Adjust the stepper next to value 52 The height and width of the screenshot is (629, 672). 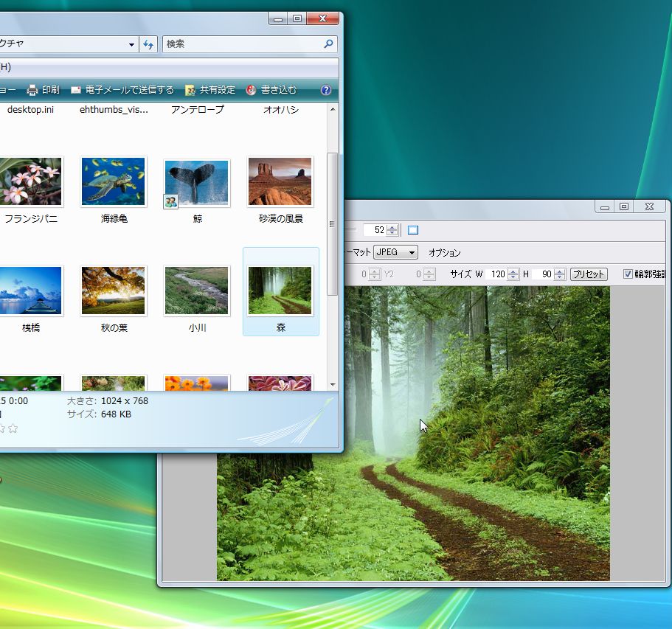(x=392, y=230)
